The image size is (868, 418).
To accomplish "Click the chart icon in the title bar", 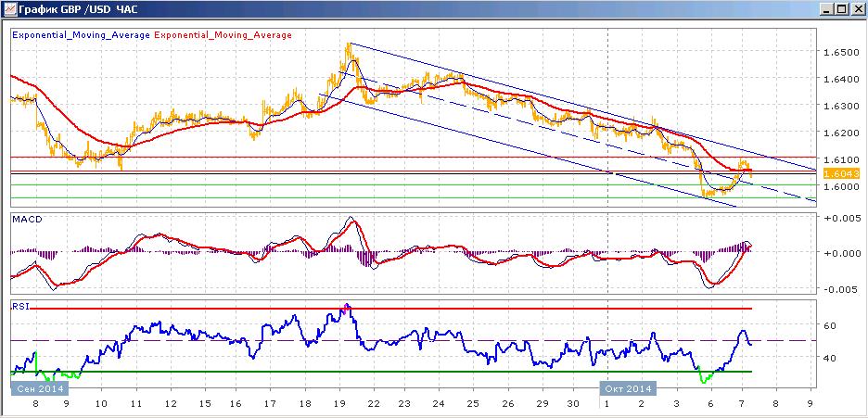I will pos(9,9).
